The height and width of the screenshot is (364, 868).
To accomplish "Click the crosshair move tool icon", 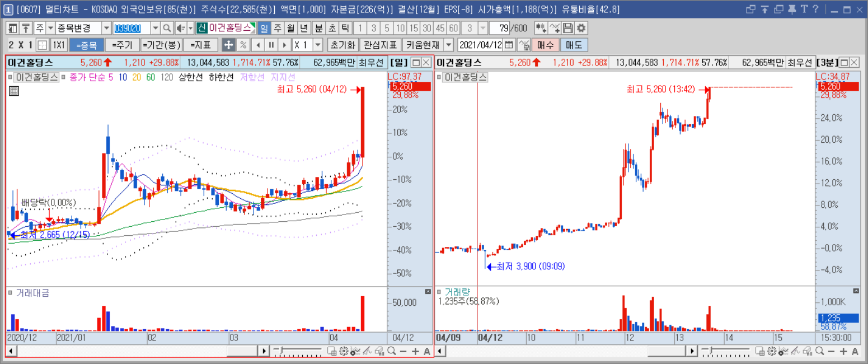I will (x=228, y=45).
